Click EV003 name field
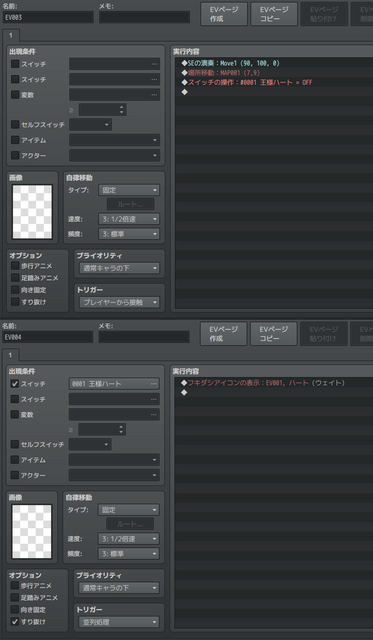 click(x=48, y=17)
